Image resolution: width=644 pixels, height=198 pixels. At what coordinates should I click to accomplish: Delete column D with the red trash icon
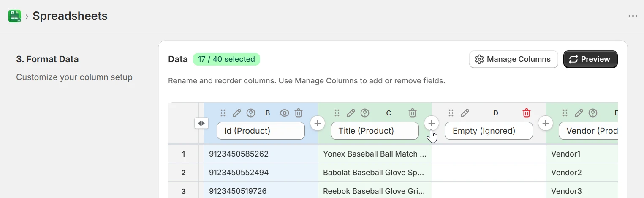527,113
